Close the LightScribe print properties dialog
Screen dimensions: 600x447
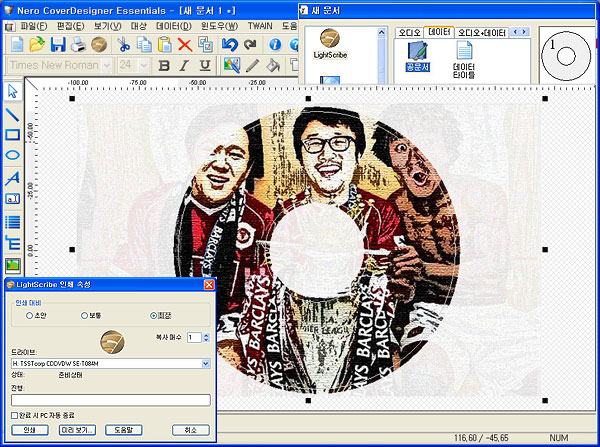point(209,285)
